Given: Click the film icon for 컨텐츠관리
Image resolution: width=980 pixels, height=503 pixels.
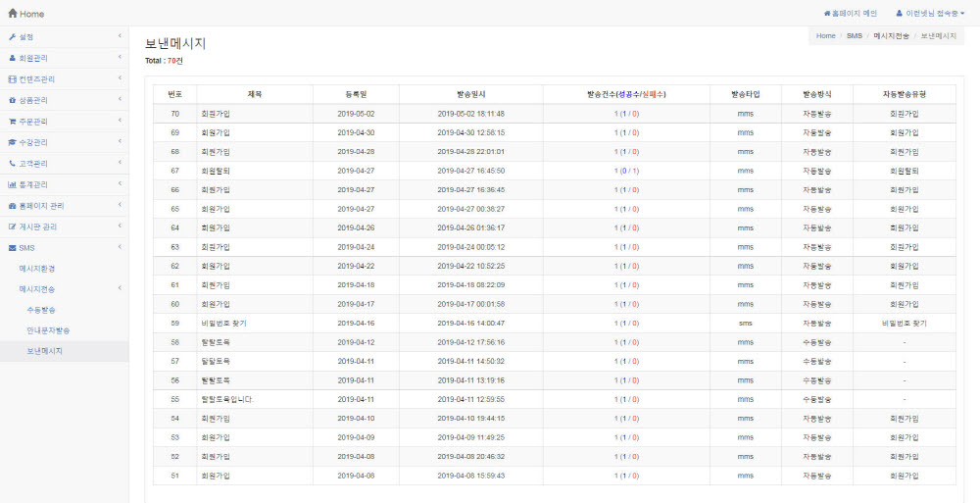Looking at the screenshot, I should click(x=12, y=79).
